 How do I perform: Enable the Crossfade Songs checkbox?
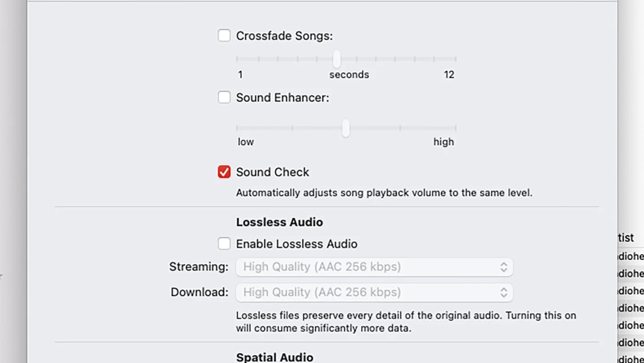[224, 35]
